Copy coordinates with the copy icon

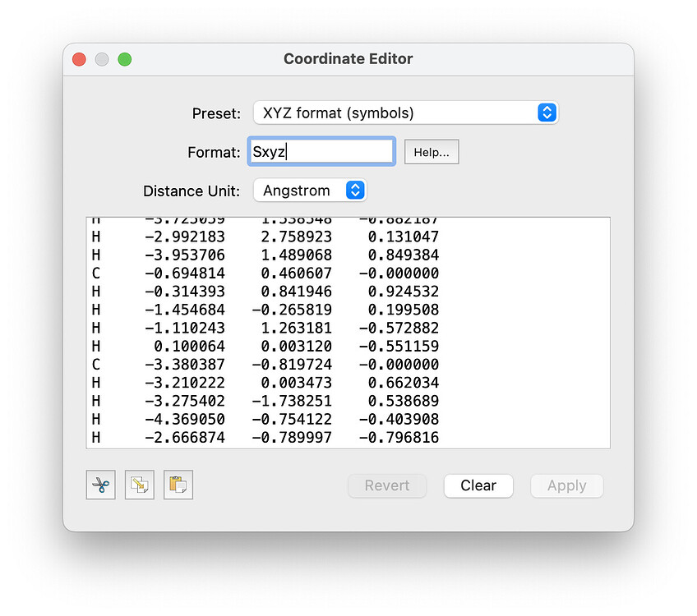click(139, 485)
